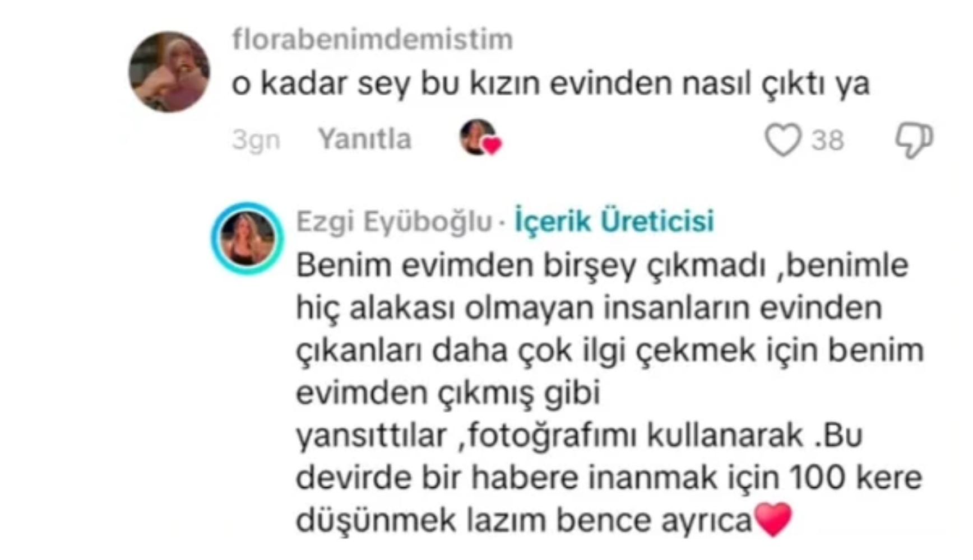
Task: Dislike the comment with thumbs-down icon
Action: [914, 140]
